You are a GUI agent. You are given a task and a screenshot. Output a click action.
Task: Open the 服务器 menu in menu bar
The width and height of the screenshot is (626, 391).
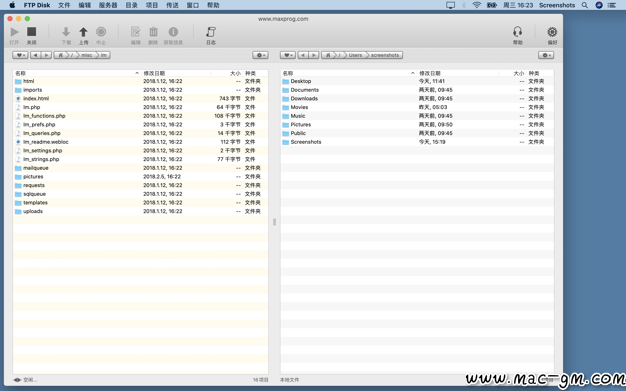click(108, 5)
